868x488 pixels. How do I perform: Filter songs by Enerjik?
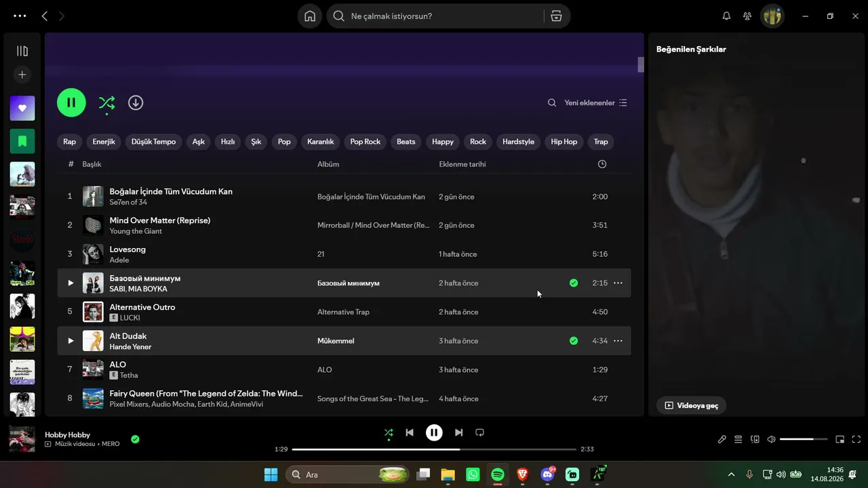click(x=104, y=142)
